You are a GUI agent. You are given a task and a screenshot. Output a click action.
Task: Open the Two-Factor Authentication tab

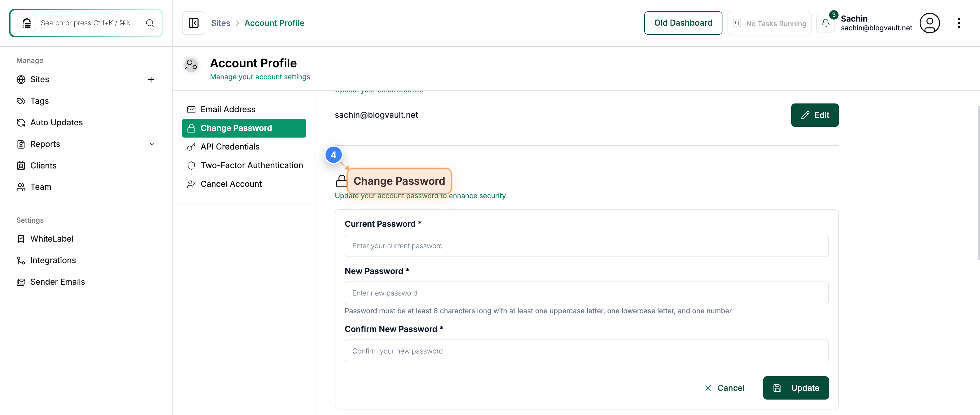point(252,165)
